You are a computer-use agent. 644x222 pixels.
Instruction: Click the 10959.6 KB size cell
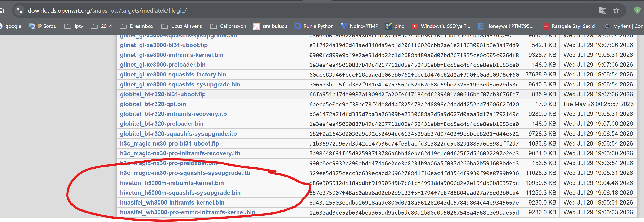tap(541, 183)
